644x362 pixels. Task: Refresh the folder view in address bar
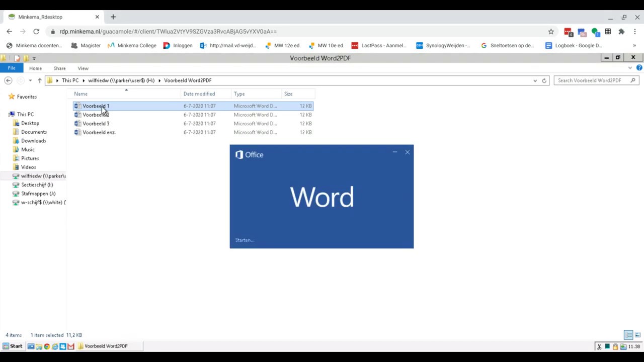click(x=544, y=80)
